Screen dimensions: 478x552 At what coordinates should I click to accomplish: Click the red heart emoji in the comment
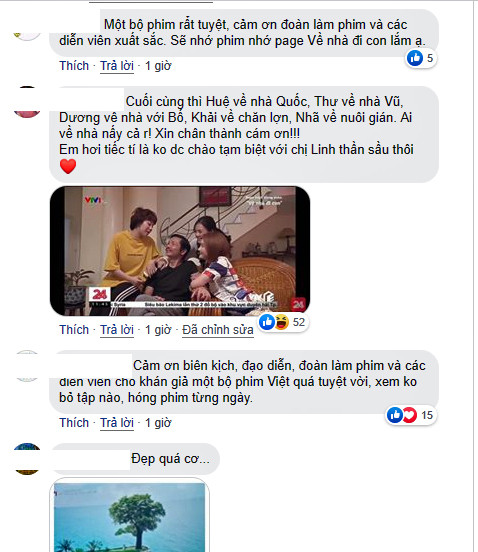click(68, 166)
